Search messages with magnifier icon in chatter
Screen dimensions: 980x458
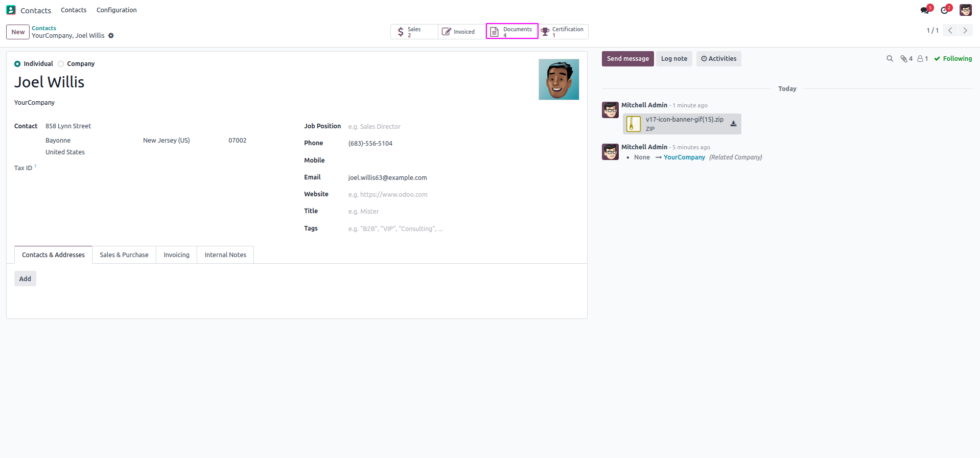[x=890, y=59]
